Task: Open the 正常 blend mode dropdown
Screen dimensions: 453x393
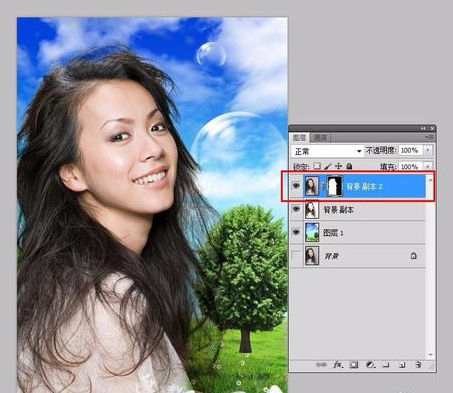Action: (x=327, y=151)
